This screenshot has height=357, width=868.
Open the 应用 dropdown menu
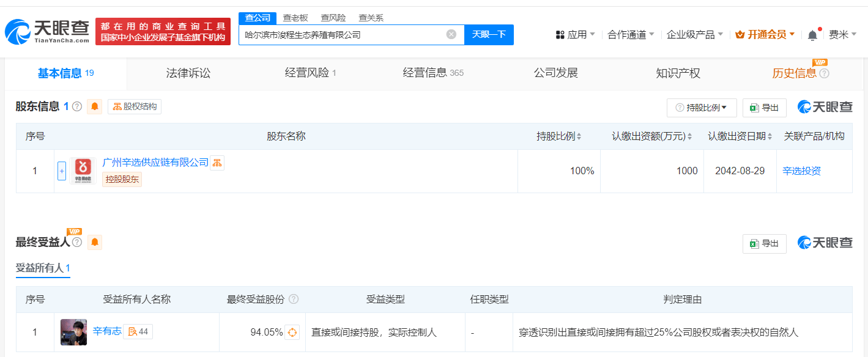pyautogui.click(x=575, y=35)
